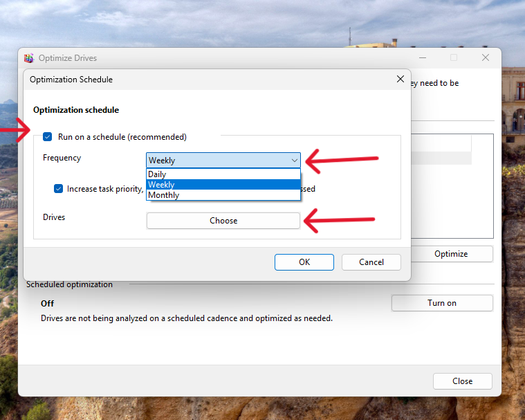Close the Optimization Schedule dialog with X
This screenshot has height=420, width=525.
[400, 79]
